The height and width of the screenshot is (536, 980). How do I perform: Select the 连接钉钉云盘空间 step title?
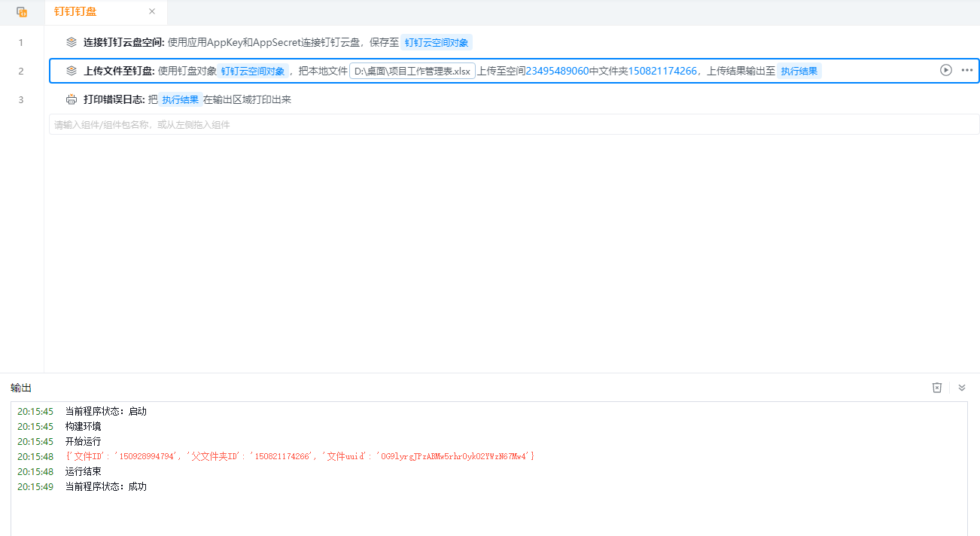click(x=123, y=42)
